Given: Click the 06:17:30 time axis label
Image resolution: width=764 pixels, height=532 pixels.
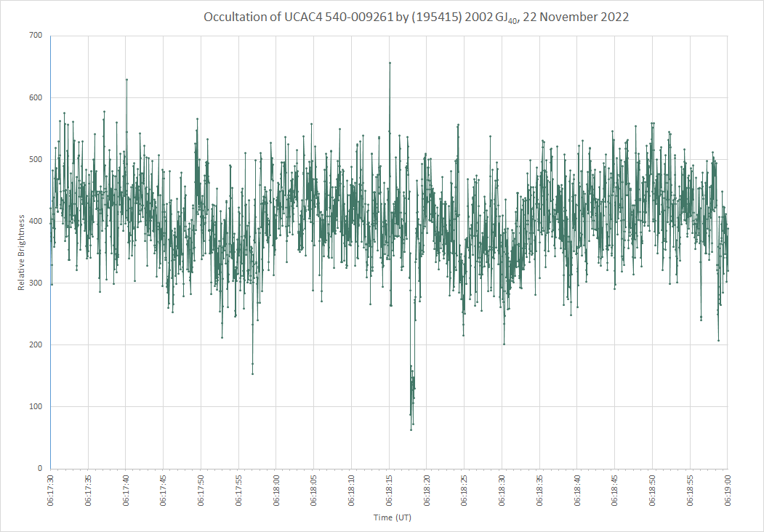Looking at the screenshot, I should click(51, 490).
